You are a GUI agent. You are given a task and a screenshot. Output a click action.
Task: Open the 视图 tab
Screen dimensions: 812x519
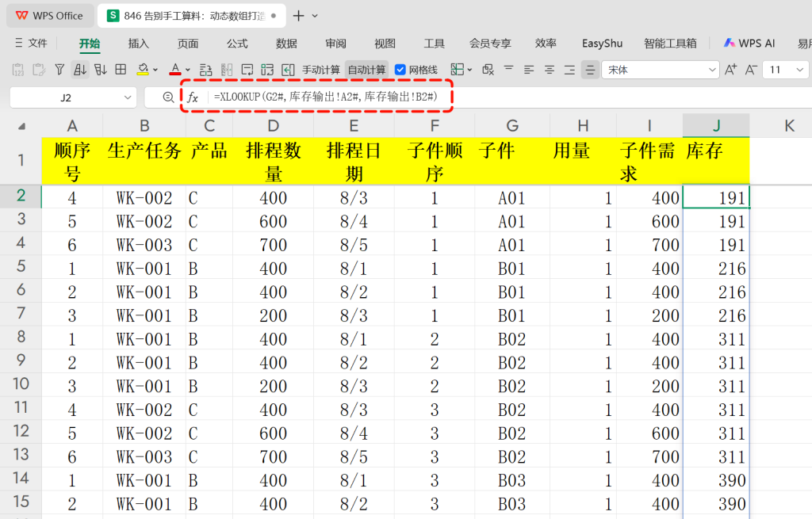(385, 44)
